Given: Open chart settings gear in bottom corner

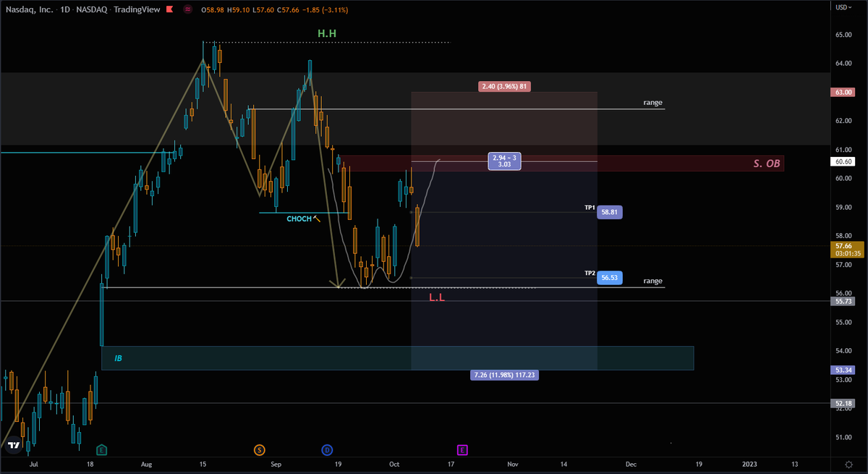Looking at the screenshot, I should tap(849, 463).
